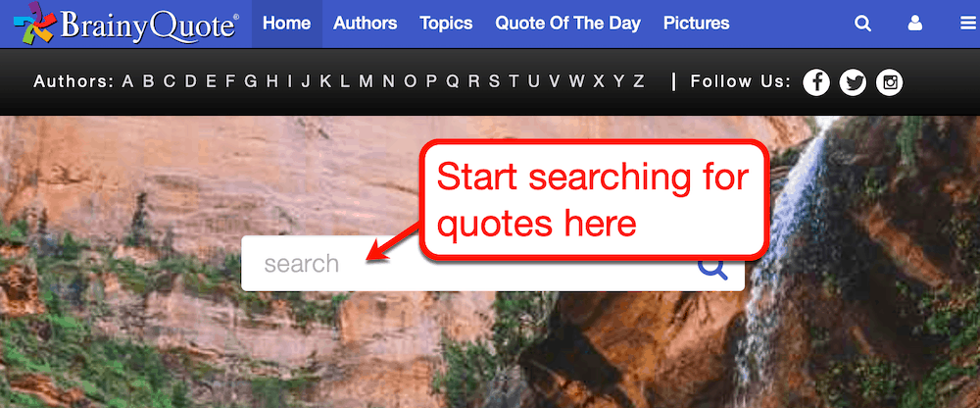Open the search icon in top navigation
The width and height of the screenshot is (980, 408).
862,24
